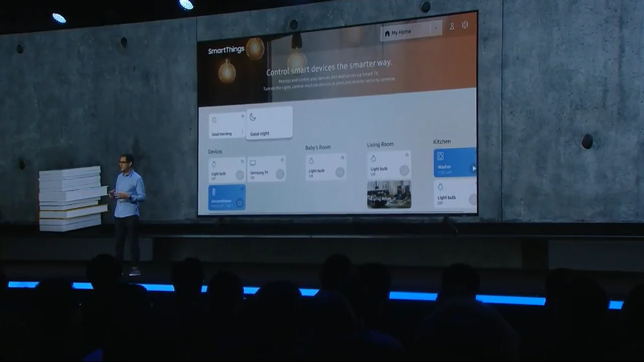This screenshot has width=644, height=362.
Task: Toggle the Baby's Room light bulb power
Action: point(340,172)
